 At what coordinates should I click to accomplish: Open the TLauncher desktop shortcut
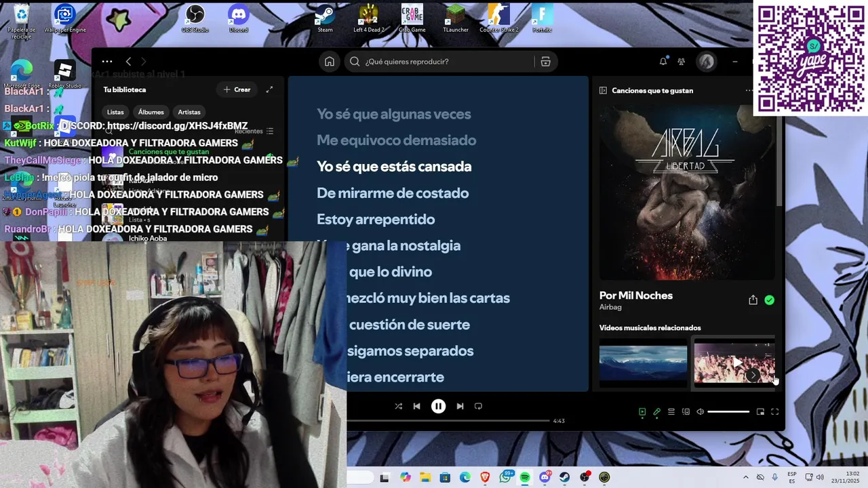456,19
